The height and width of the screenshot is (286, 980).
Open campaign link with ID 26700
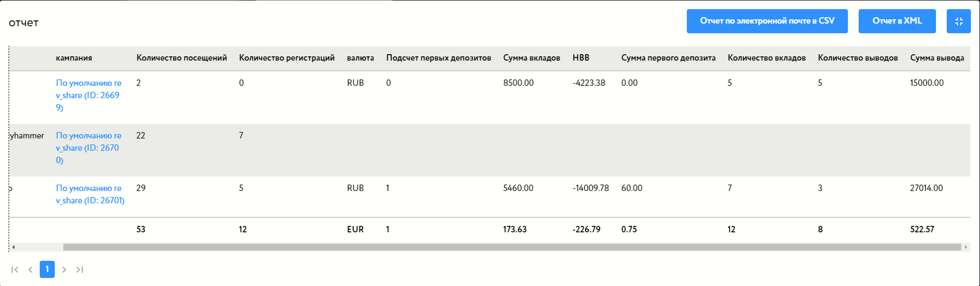pyautogui.click(x=89, y=148)
